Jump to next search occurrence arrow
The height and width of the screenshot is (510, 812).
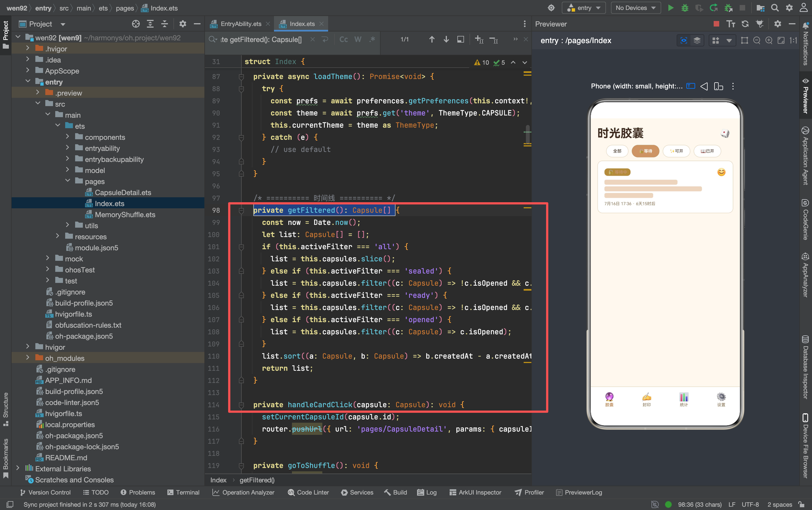(446, 40)
